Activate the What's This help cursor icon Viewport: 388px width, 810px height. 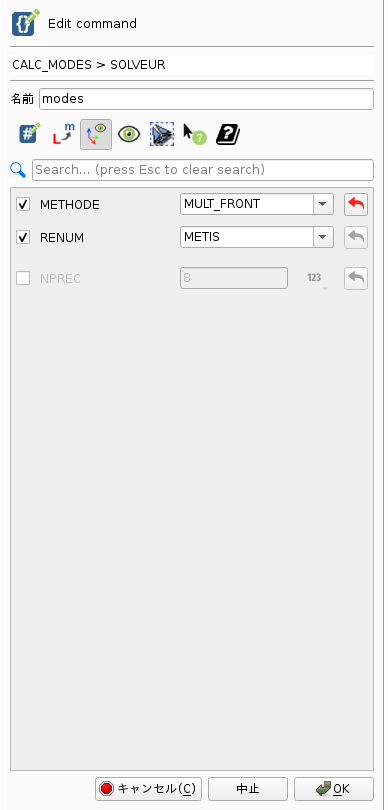[195, 134]
